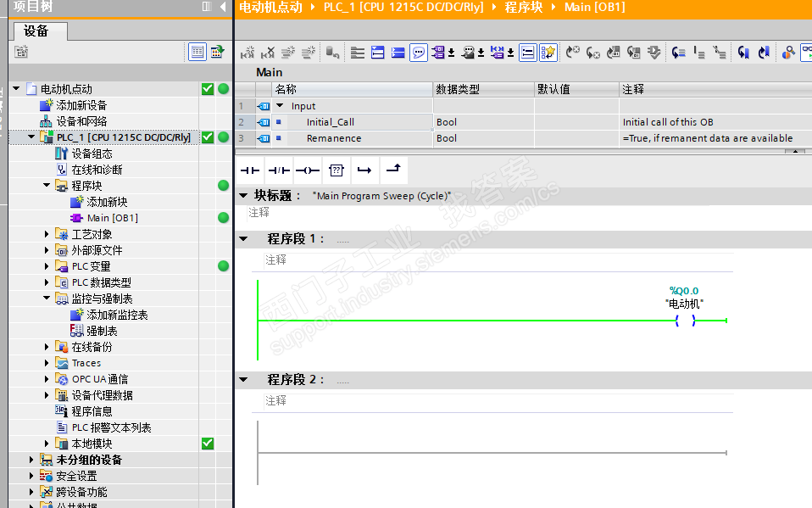Image resolution: width=812 pixels, height=508 pixels.
Task: Click 电动机点动 in the breadcrumb
Action: tap(270, 8)
